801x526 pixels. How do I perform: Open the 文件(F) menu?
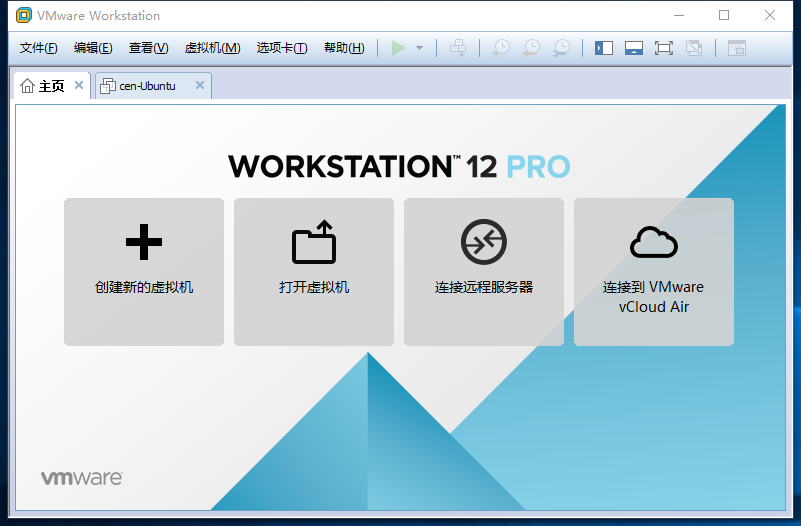tap(38, 48)
